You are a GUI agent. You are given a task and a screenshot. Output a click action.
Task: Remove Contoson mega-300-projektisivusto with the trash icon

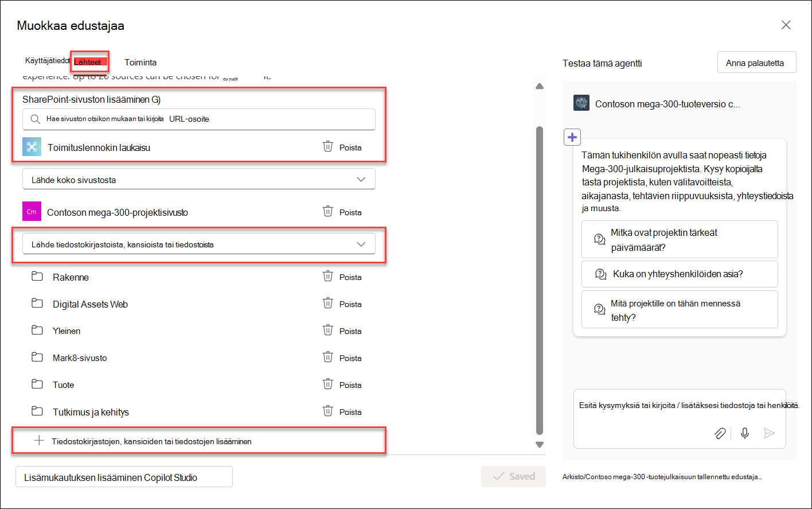tap(328, 211)
